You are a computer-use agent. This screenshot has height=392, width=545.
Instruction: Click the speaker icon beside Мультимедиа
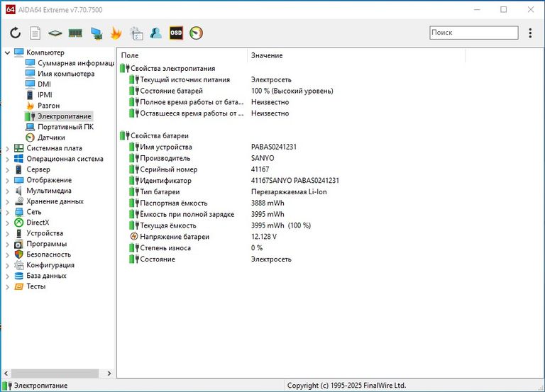pos(18,191)
